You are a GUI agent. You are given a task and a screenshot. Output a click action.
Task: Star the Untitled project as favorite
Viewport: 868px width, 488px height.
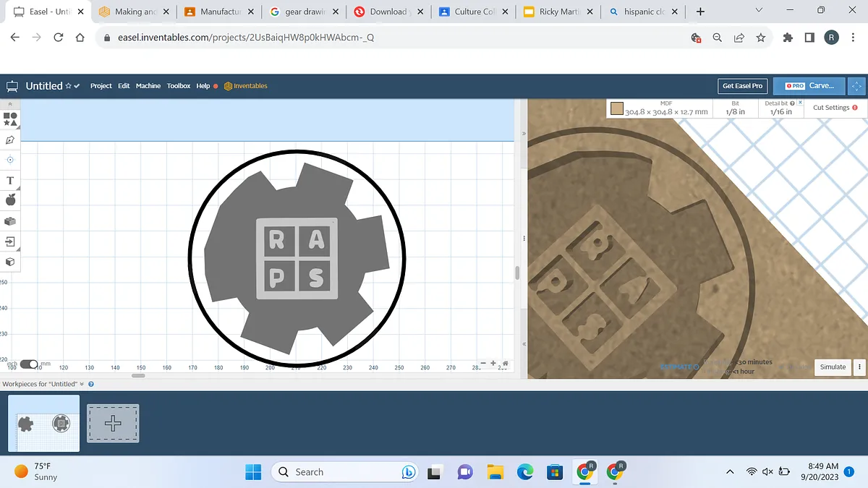(x=68, y=86)
